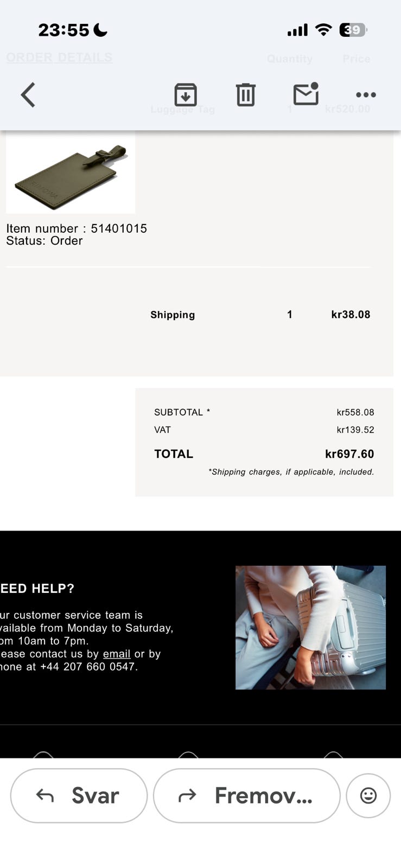Tap the battery indicator in status bar
401x868 pixels.
click(353, 30)
